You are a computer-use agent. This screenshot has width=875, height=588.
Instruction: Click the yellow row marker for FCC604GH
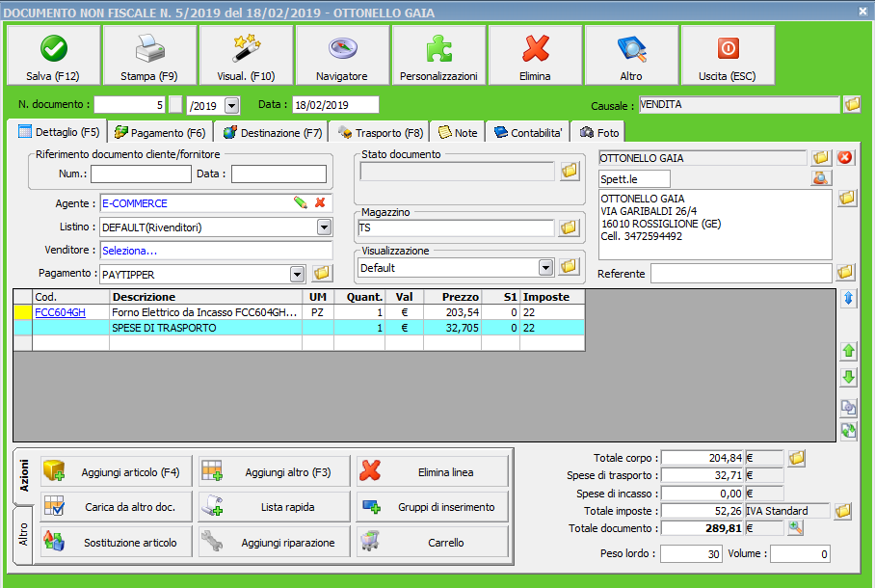click(23, 312)
